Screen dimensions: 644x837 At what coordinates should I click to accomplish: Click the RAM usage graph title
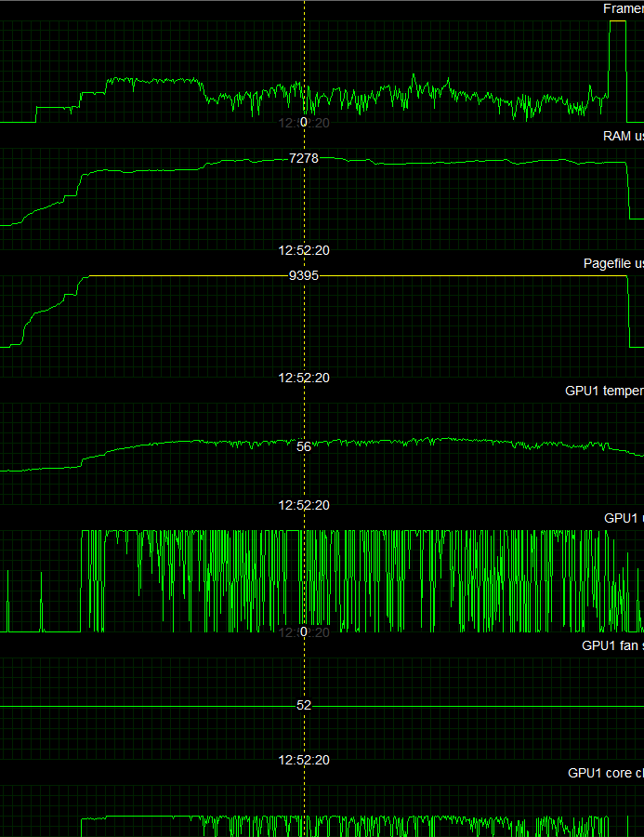tap(623, 136)
